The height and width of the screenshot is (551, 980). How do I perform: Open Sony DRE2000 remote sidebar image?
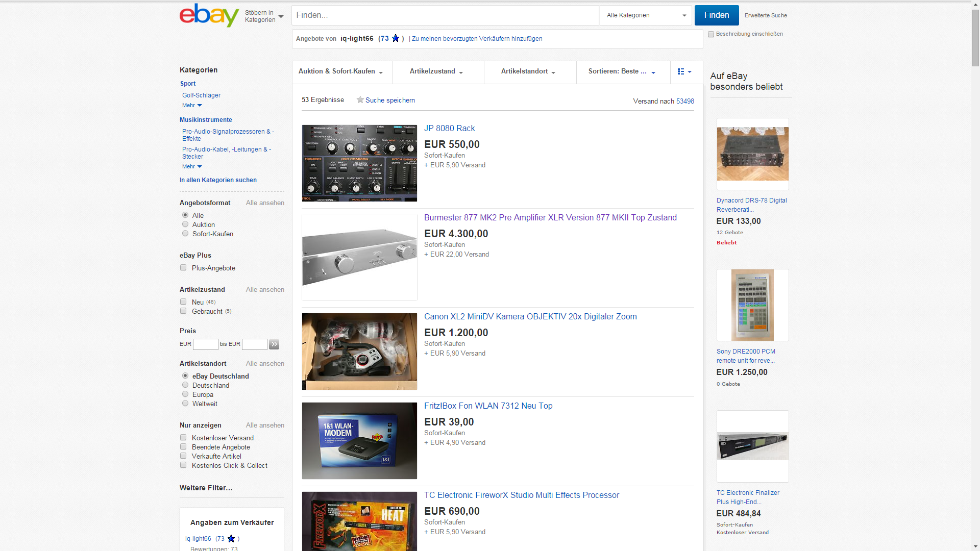(x=752, y=305)
